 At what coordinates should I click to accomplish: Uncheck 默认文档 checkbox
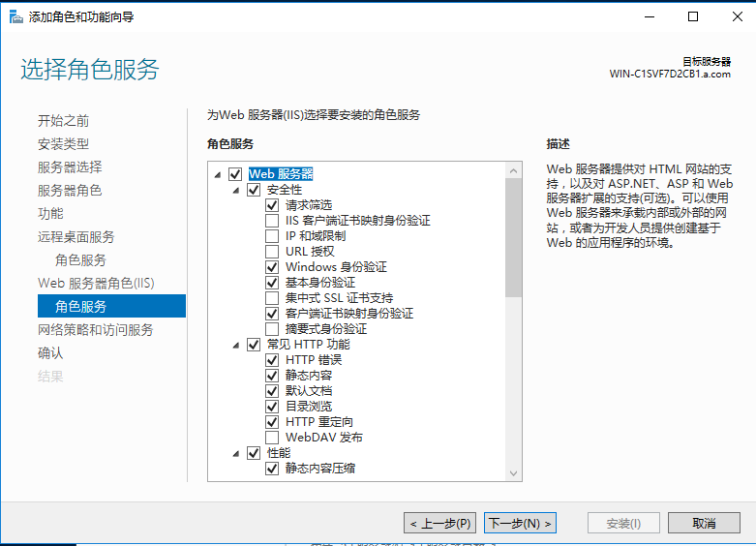click(x=272, y=391)
